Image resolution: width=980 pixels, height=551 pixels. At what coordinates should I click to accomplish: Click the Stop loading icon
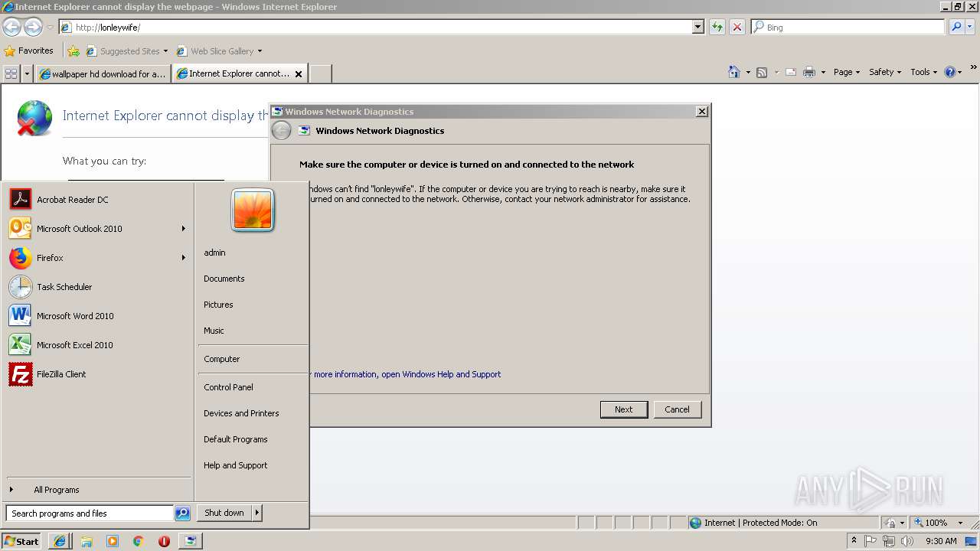(737, 27)
